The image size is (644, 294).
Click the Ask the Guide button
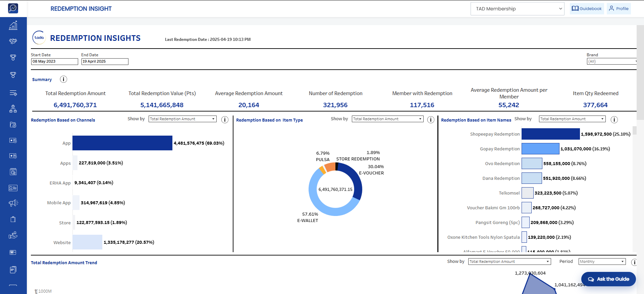[608, 279]
